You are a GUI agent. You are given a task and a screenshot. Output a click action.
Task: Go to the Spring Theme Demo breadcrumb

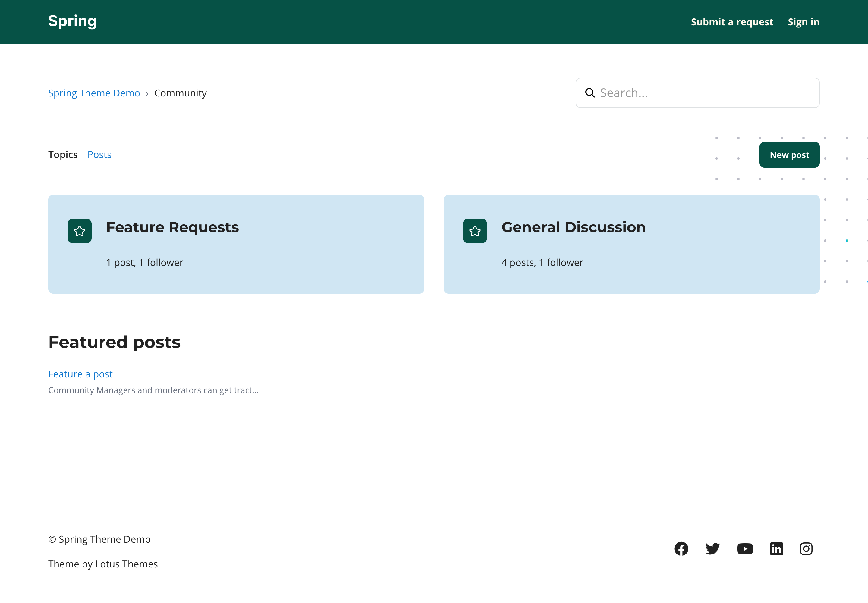(x=94, y=93)
